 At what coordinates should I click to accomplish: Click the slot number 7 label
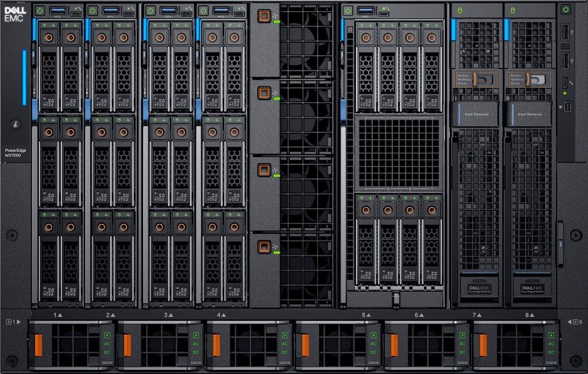[x=477, y=315]
